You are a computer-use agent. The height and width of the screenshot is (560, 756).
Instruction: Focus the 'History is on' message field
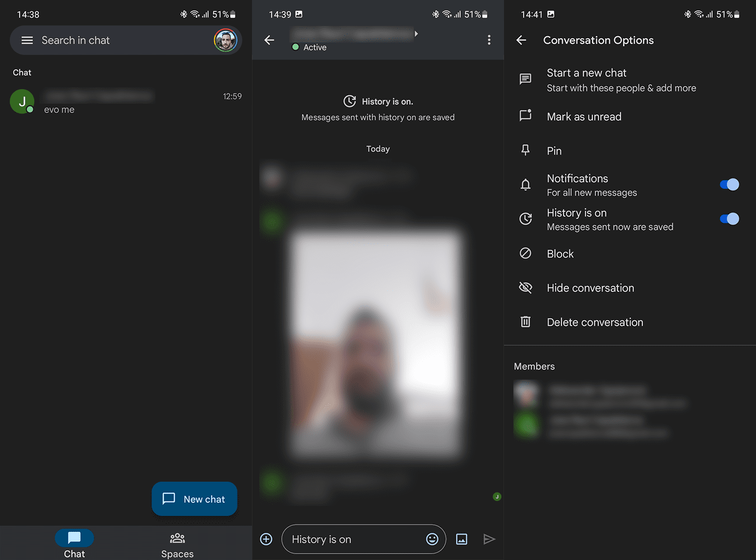(363, 539)
